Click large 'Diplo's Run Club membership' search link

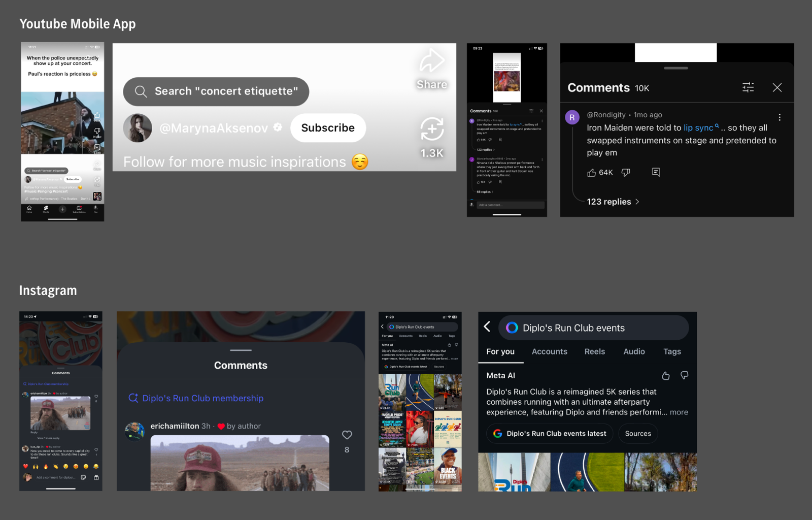coord(196,398)
